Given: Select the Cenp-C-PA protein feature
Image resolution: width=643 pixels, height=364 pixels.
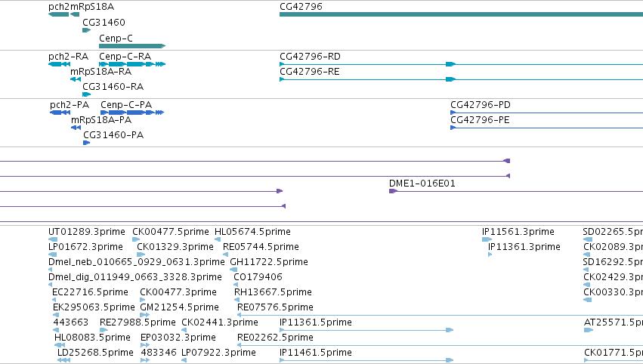Looking at the screenshot, I should pos(132,113).
